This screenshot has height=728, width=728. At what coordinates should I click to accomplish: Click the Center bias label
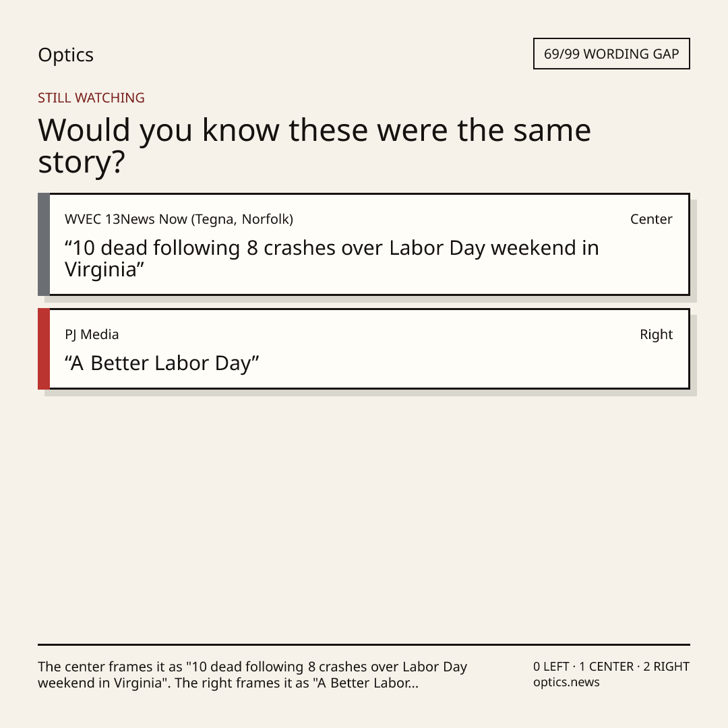coord(651,219)
